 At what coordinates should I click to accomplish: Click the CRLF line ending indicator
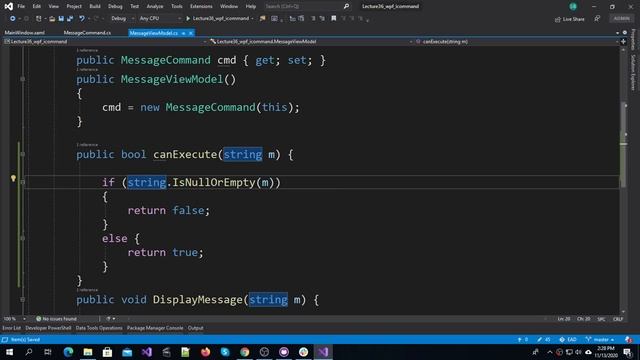618,319
